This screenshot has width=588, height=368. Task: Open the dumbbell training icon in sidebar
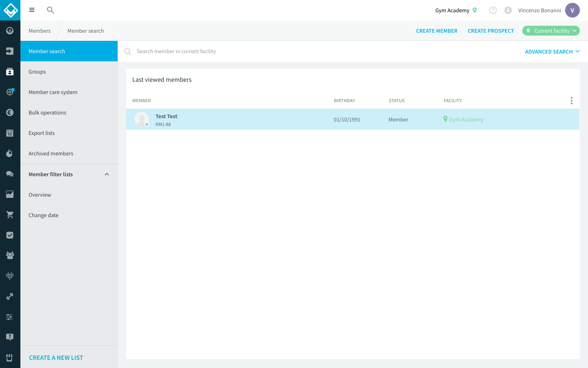click(x=10, y=296)
